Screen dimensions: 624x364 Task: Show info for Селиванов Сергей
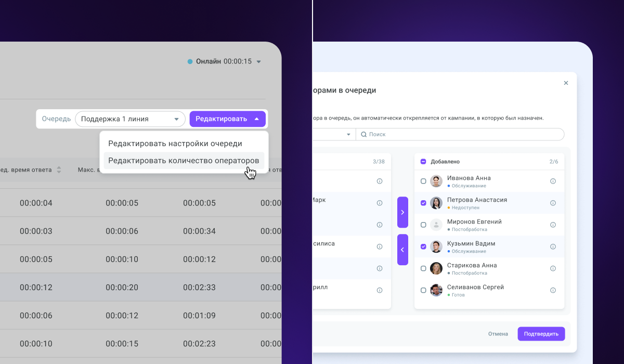tap(553, 290)
